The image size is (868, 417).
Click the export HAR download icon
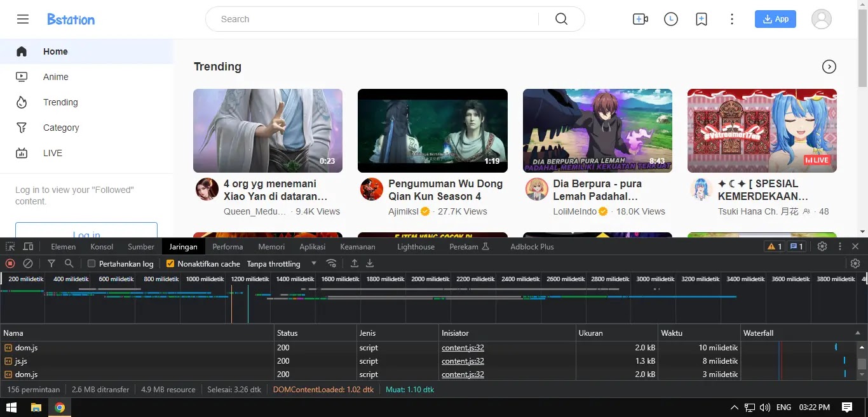point(370,263)
